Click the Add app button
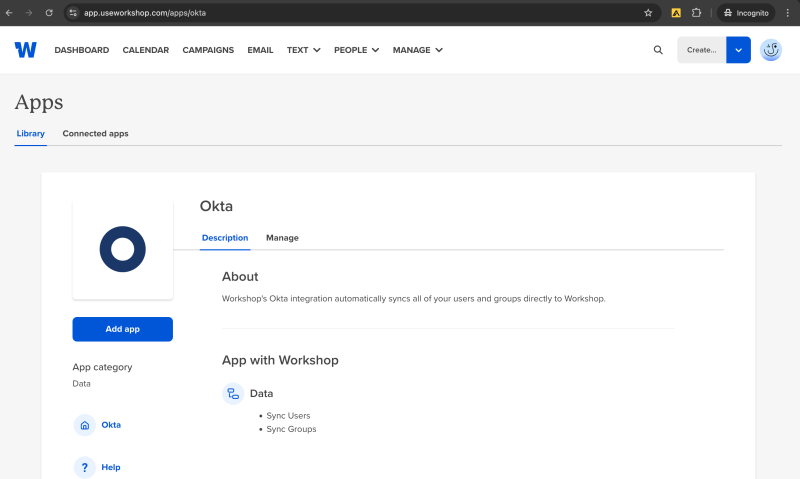This screenshot has width=800, height=479. pyautogui.click(x=122, y=329)
